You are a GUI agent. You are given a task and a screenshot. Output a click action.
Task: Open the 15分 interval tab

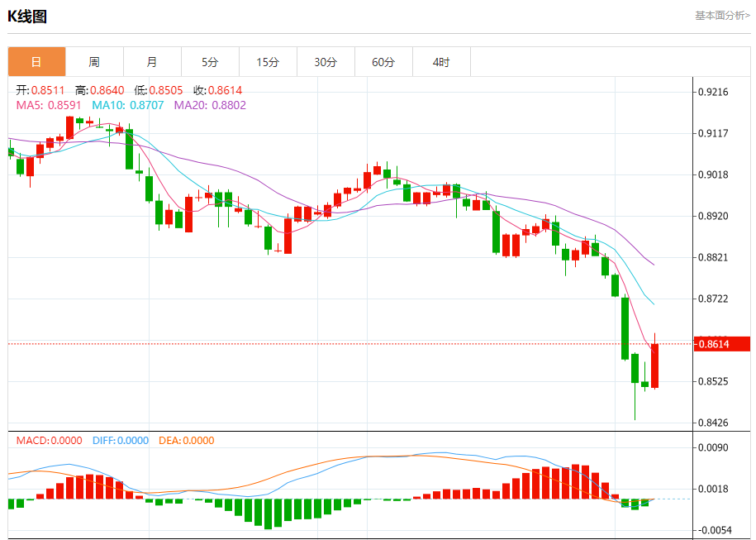[268, 62]
